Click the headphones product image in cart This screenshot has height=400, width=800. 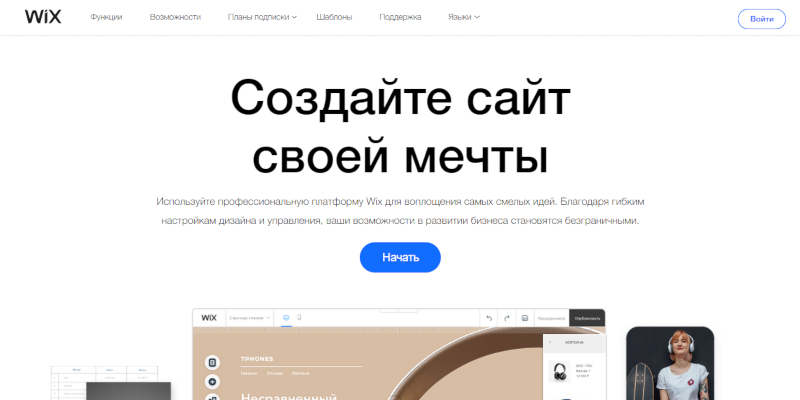(x=561, y=374)
